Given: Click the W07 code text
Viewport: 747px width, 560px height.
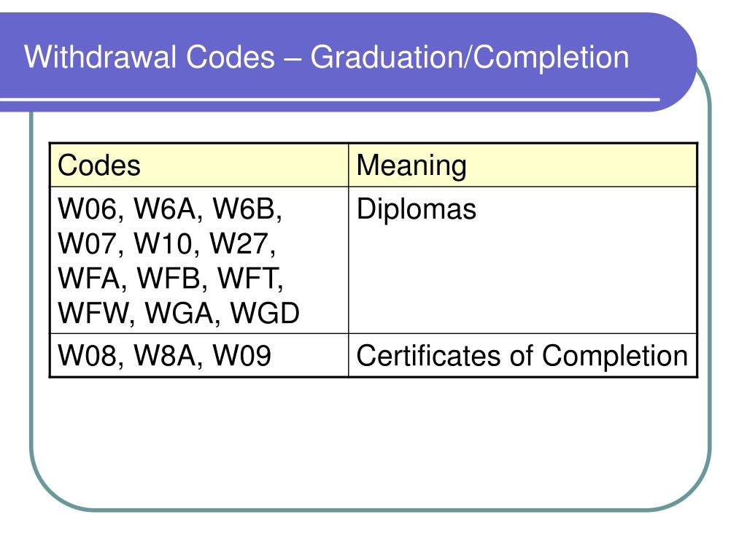Looking at the screenshot, I should point(88,244).
